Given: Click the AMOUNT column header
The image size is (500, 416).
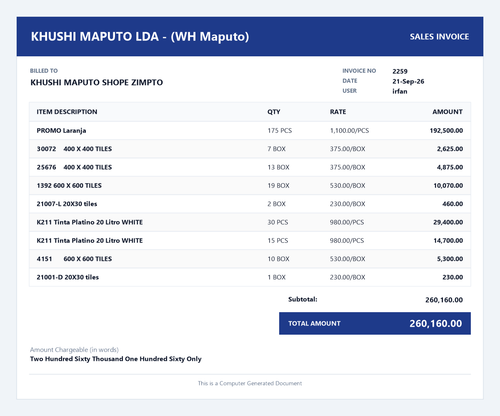Looking at the screenshot, I should [x=447, y=112].
